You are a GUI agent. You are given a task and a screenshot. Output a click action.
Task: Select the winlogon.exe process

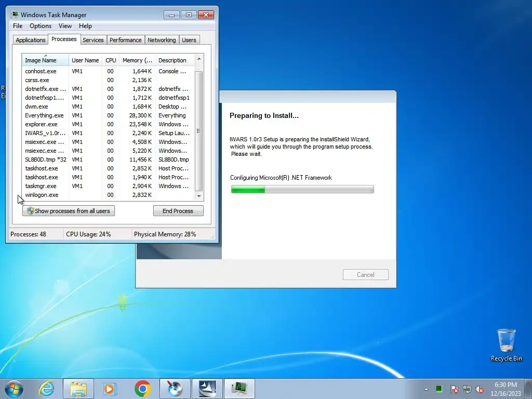[x=108, y=195]
